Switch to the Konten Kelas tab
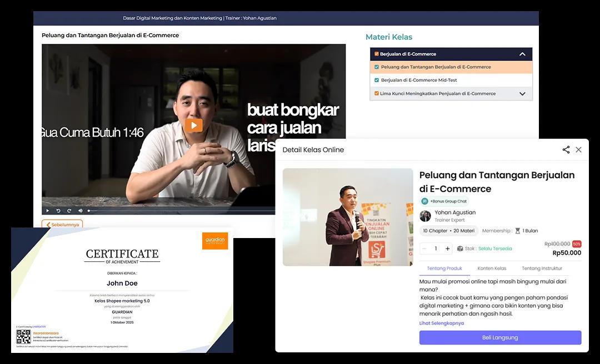Image resolution: width=600 pixels, height=364 pixels. coord(492,268)
